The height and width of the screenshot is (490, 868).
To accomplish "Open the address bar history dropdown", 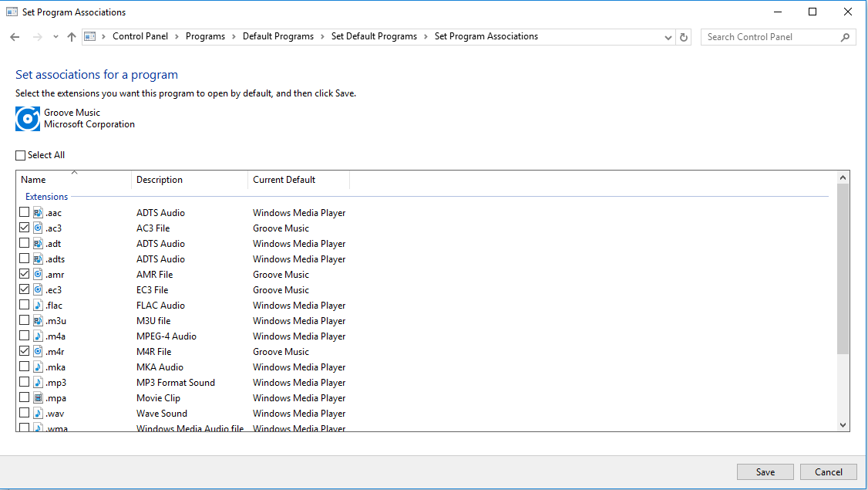I will click(668, 38).
